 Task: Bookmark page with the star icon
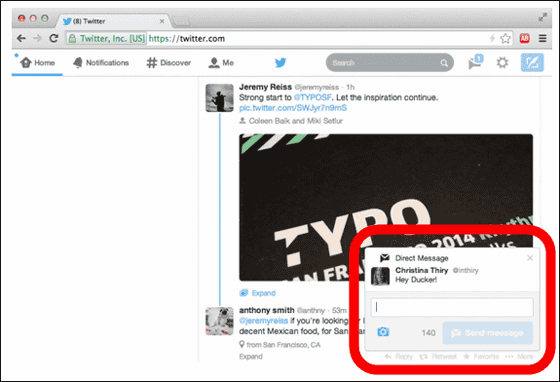point(505,38)
